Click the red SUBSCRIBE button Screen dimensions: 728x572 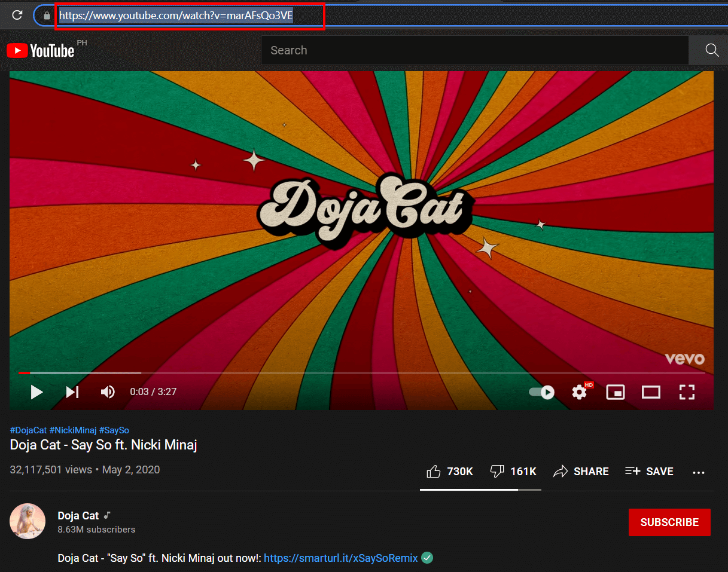pyautogui.click(x=669, y=522)
